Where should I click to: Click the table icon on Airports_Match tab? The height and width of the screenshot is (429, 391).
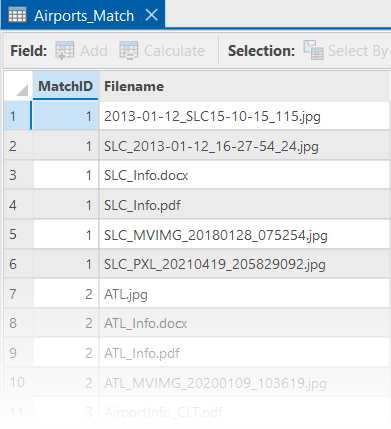(17, 15)
